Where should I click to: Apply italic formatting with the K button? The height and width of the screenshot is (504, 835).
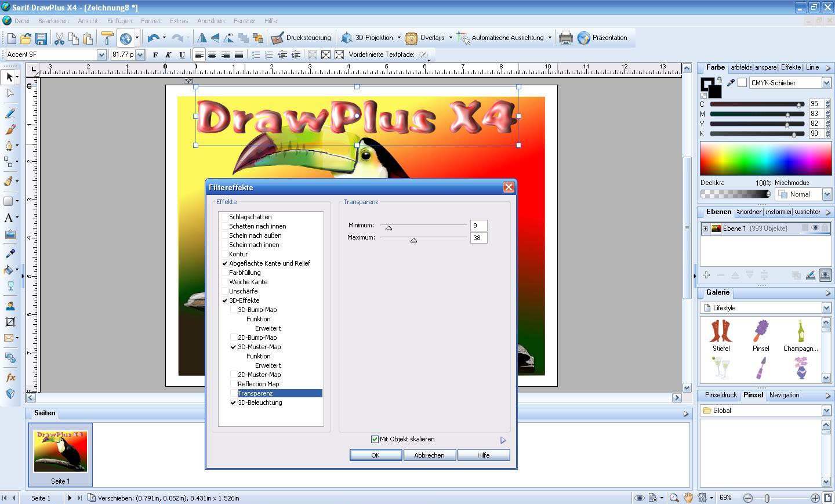click(168, 55)
